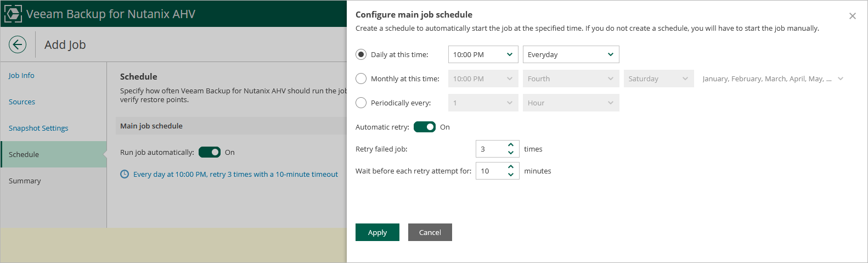The width and height of the screenshot is (868, 263).
Task: Increase the Retry failed job count
Action: [x=511, y=145]
